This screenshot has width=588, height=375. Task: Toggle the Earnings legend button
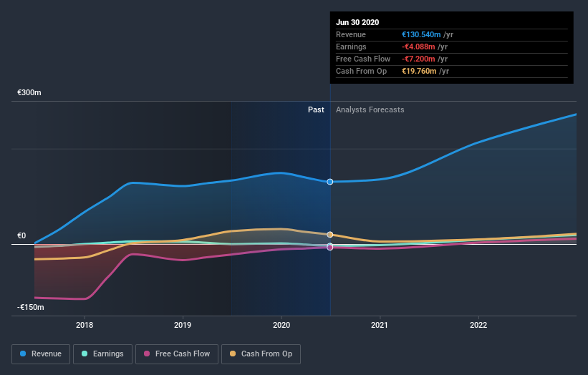click(102, 354)
